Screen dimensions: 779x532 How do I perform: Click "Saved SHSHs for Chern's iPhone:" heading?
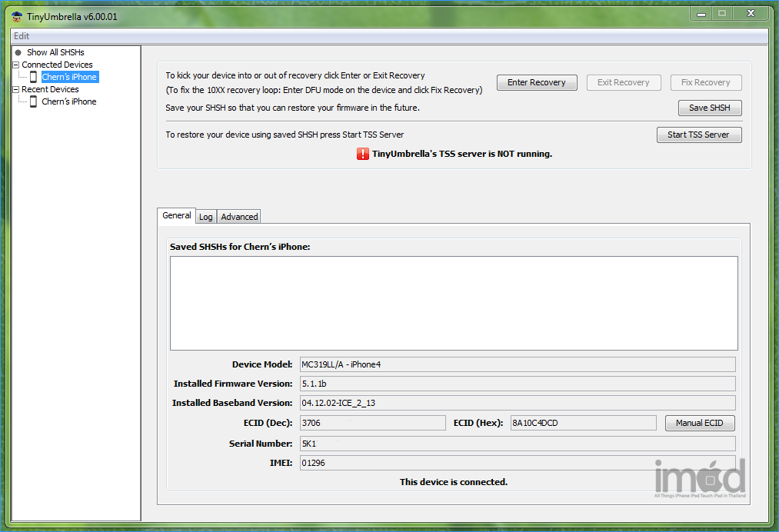[240, 247]
